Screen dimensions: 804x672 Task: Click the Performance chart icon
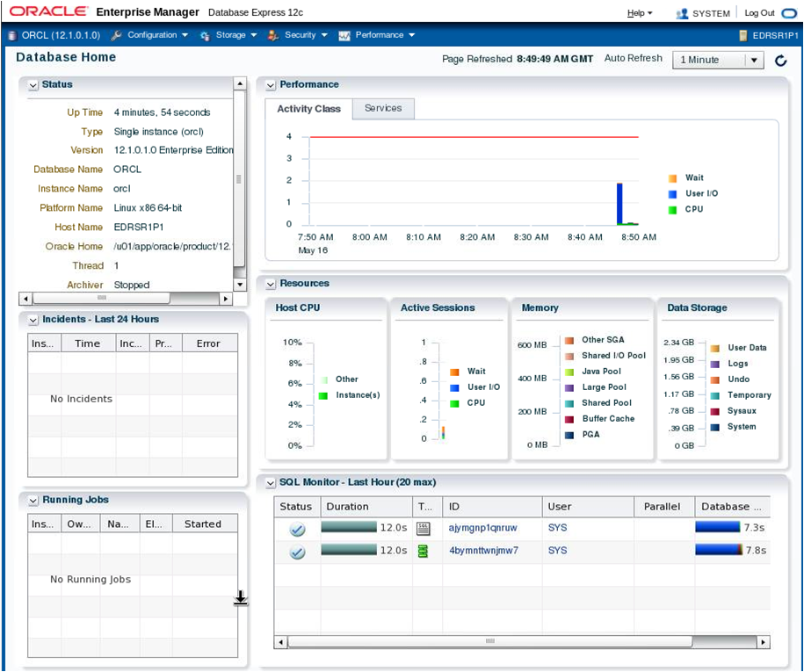(x=344, y=35)
